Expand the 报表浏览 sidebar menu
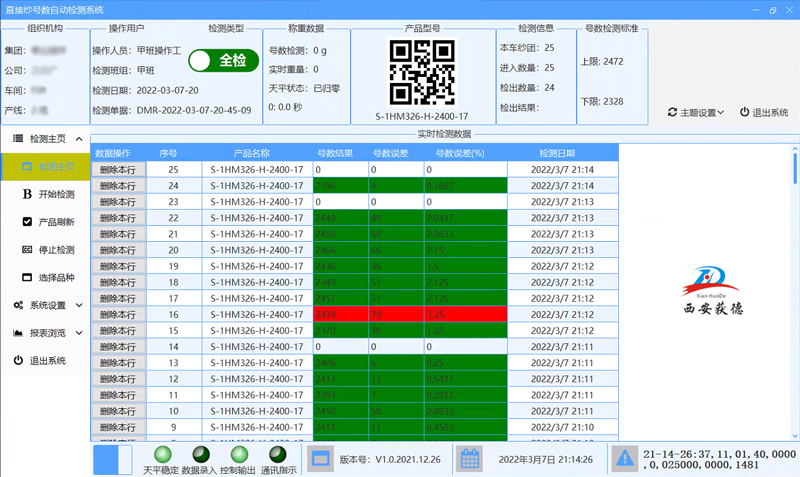 (78, 332)
